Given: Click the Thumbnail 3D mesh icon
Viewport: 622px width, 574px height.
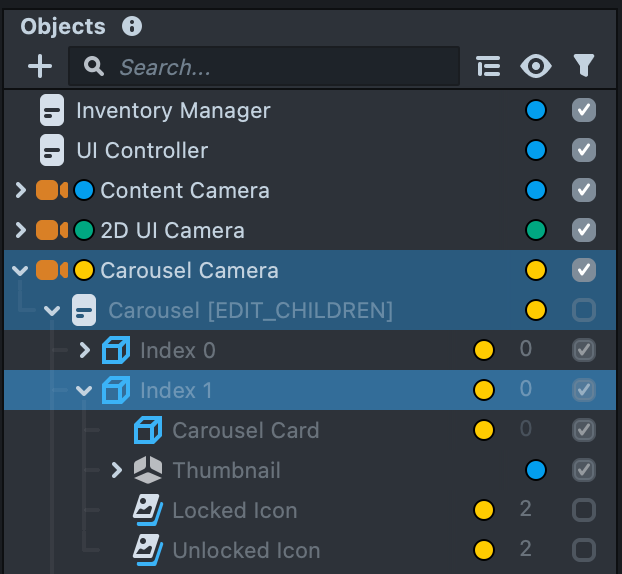Looking at the screenshot, I should point(148,470).
